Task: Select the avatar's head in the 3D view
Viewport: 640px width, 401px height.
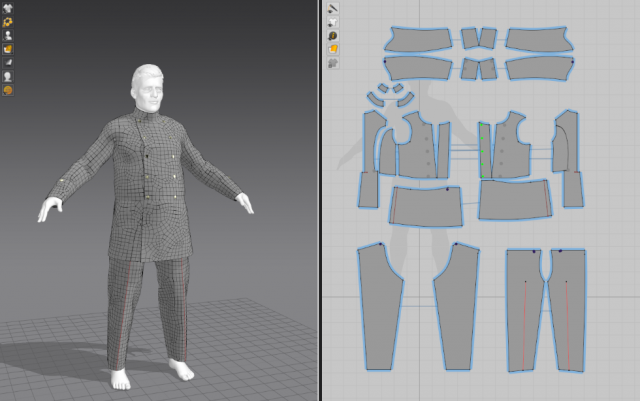Action: pyautogui.click(x=147, y=88)
